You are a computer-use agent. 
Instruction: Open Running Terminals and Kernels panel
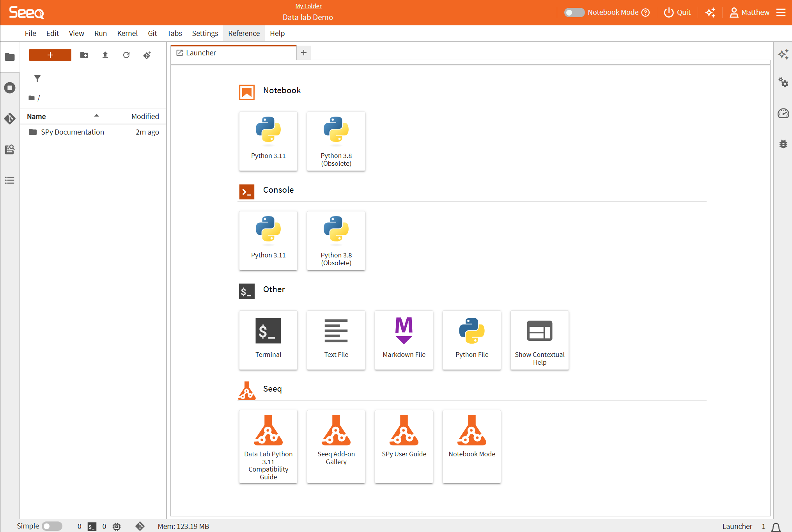(10, 88)
